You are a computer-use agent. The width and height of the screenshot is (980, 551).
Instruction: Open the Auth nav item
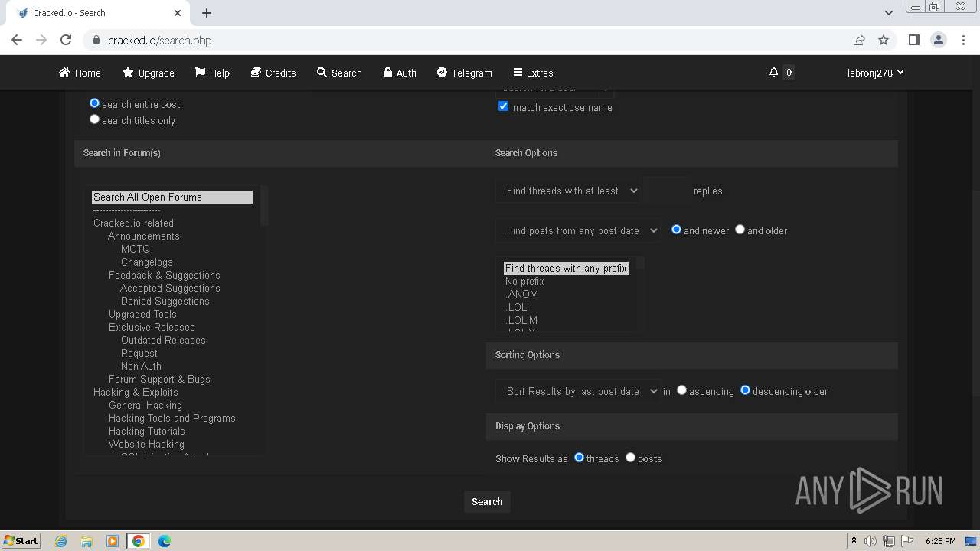pos(400,73)
